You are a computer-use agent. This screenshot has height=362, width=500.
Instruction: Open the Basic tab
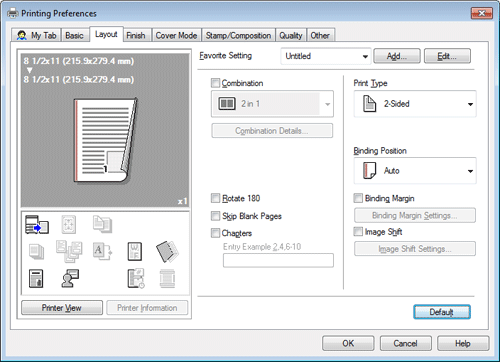coord(74,35)
